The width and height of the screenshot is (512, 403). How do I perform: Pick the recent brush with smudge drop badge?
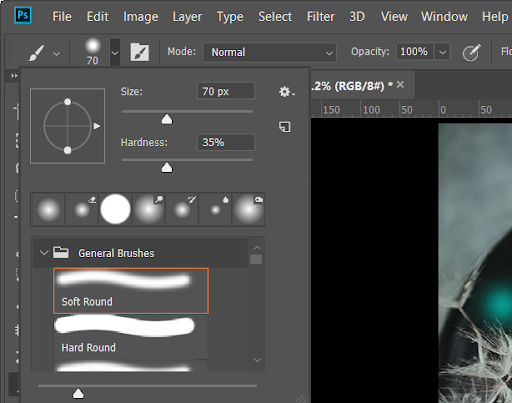(216, 210)
